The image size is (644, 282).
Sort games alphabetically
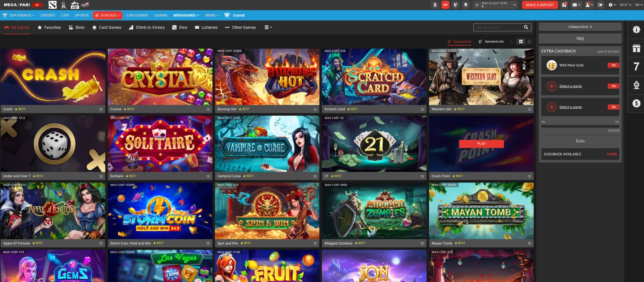tap(491, 41)
